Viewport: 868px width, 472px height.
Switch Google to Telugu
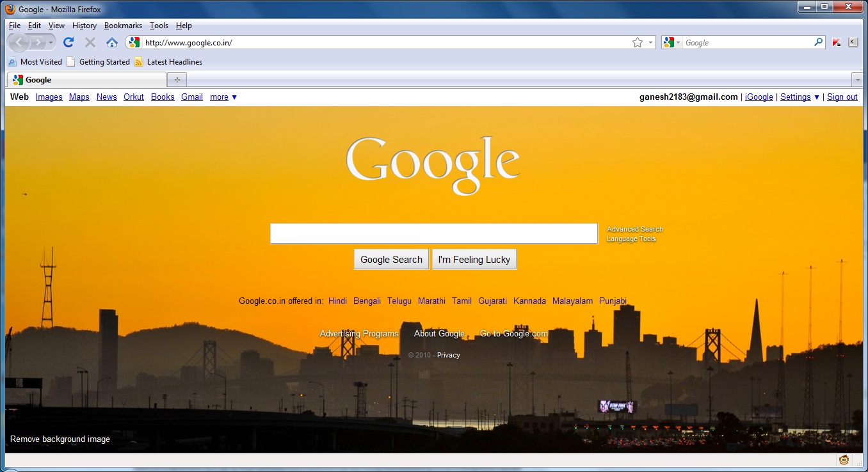(399, 301)
